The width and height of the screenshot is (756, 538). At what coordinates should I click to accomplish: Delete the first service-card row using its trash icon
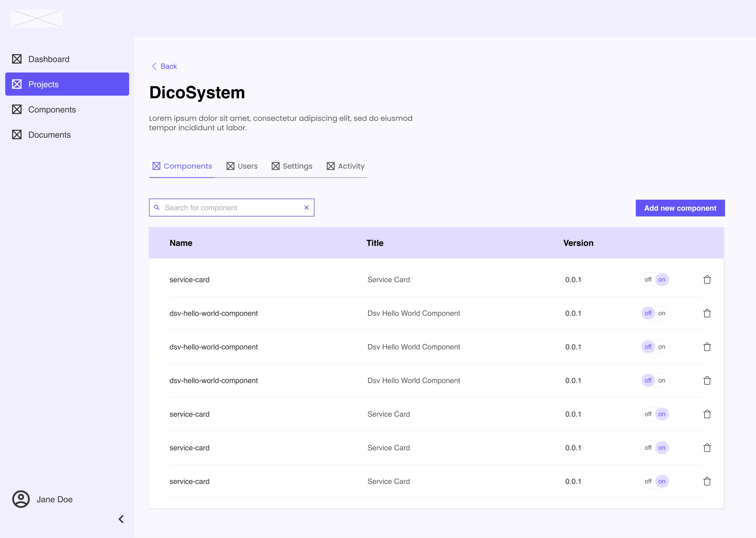707,280
